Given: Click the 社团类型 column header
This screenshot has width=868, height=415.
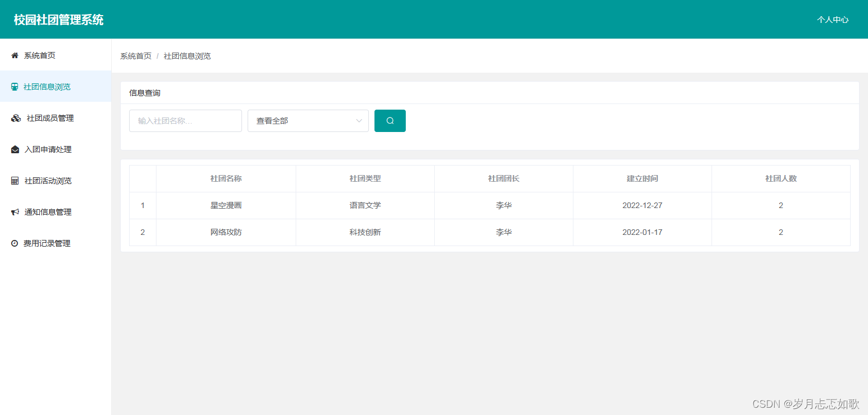Looking at the screenshot, I should pos(365,178).
